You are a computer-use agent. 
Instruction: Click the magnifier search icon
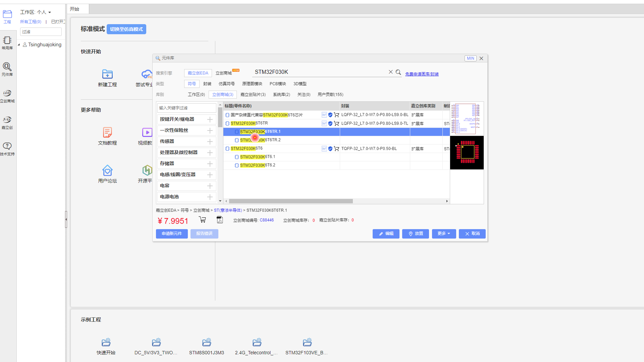[x=398, y=72]
